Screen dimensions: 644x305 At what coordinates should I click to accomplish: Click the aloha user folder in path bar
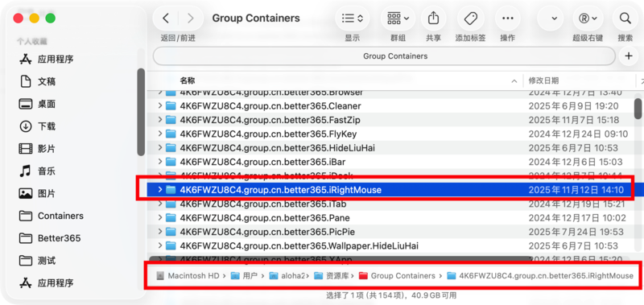(287, 275)
